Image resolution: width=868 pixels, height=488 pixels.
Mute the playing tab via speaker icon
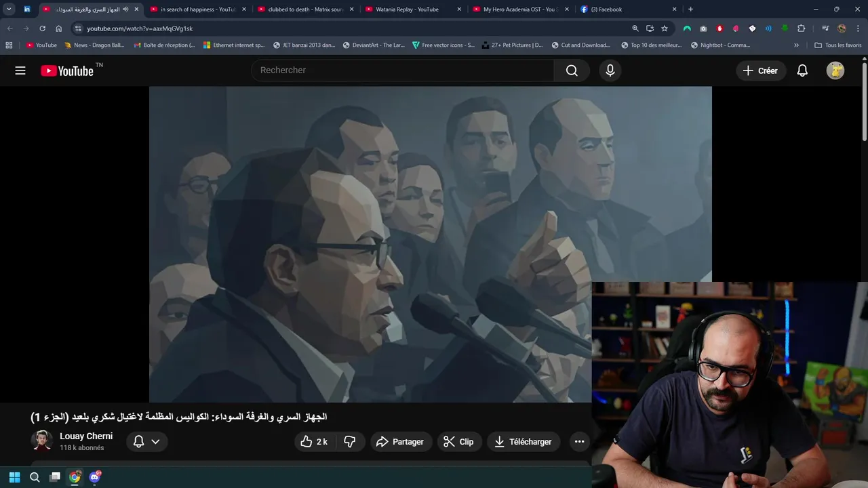pyautogui.click(x=125, y=9)
